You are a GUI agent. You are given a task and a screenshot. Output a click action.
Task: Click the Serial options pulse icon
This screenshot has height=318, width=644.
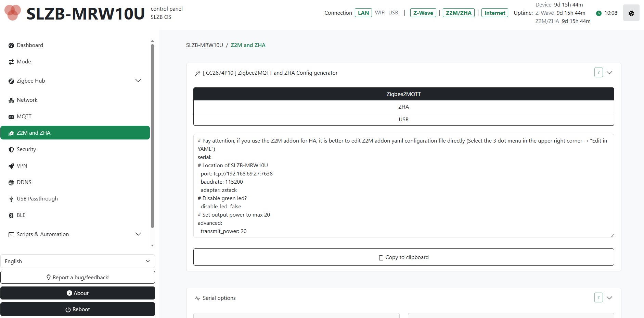tap(197, 298)
